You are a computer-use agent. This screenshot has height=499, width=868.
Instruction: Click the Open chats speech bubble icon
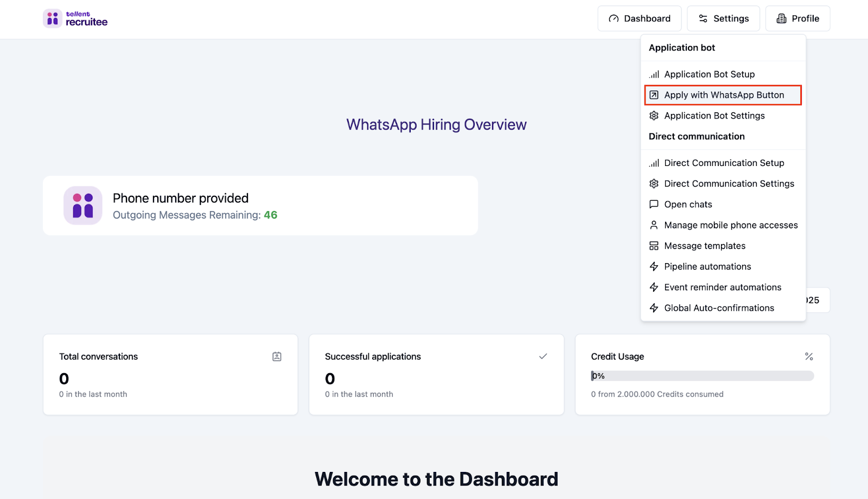654,204
